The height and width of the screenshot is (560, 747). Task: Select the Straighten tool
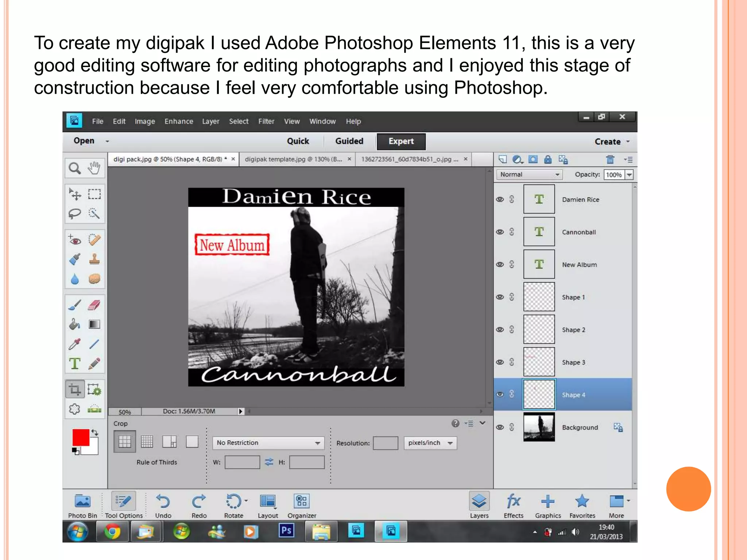pyautogui.click(x=94, y=409)
